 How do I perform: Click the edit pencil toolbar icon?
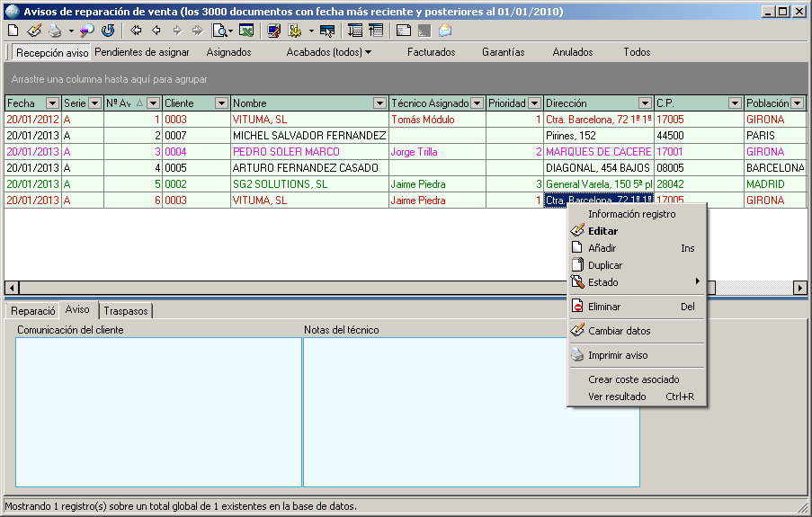(34, 31)
